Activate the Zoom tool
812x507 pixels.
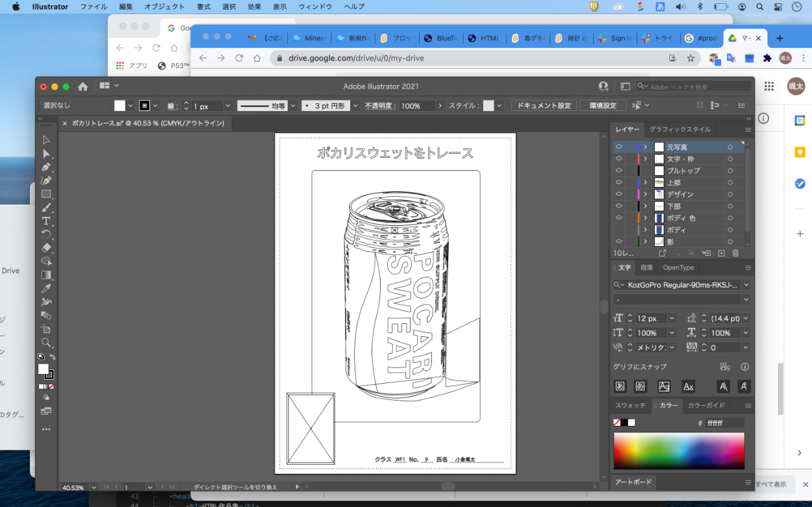pos(46,343)
